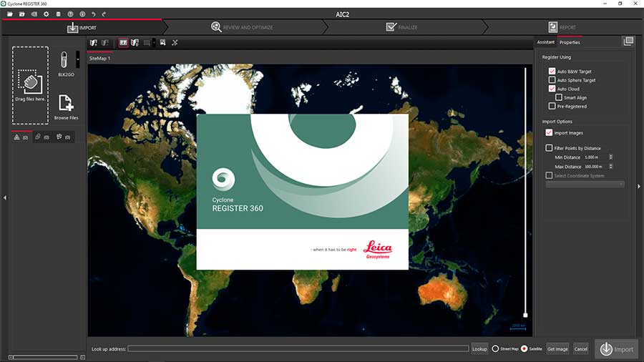Open the info (i) icon in toolbar

[x=82, y=14]
